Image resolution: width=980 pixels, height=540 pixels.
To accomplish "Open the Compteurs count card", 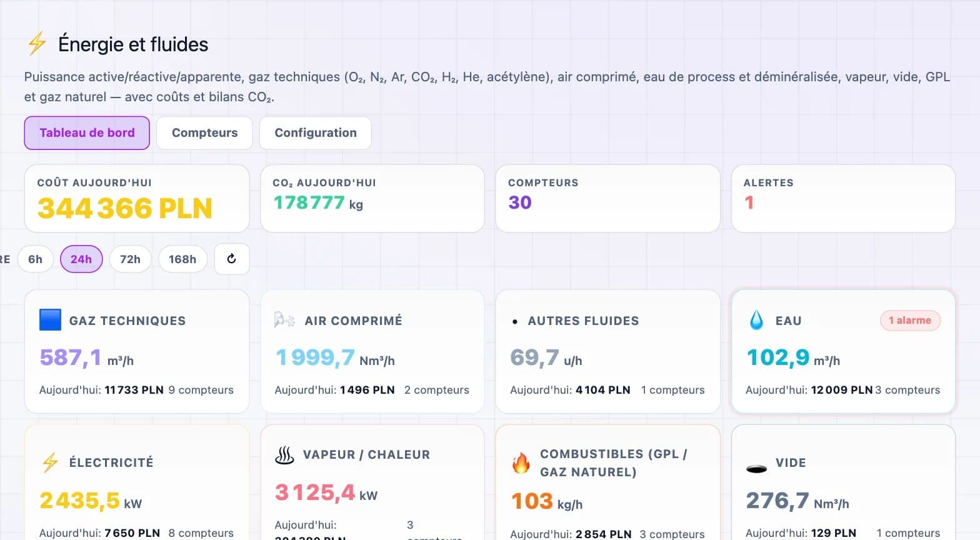I will 607,198.
